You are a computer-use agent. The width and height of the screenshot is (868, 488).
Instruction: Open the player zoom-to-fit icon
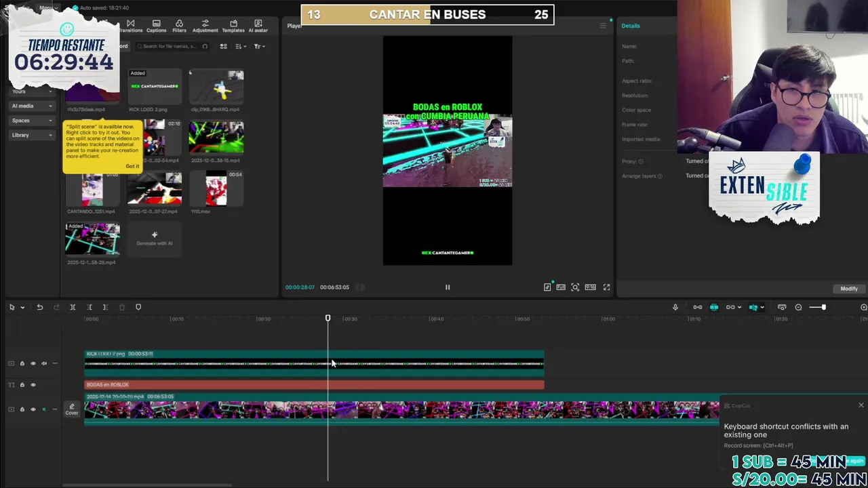(575, 287)
